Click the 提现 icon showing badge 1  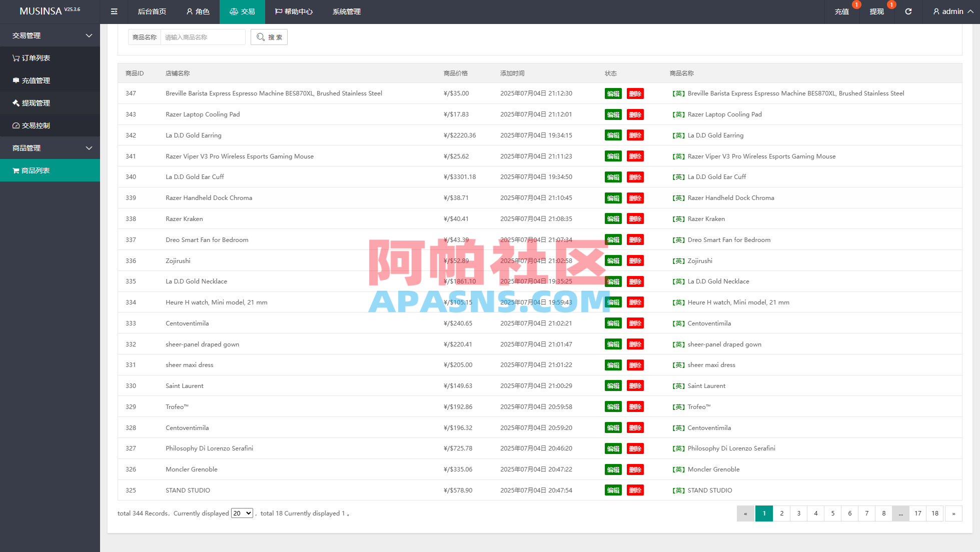coord(876,11)
